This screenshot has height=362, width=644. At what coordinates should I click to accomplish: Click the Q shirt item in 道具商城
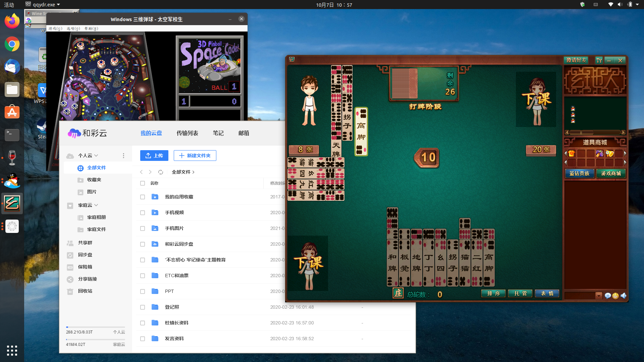pos(572,154)
